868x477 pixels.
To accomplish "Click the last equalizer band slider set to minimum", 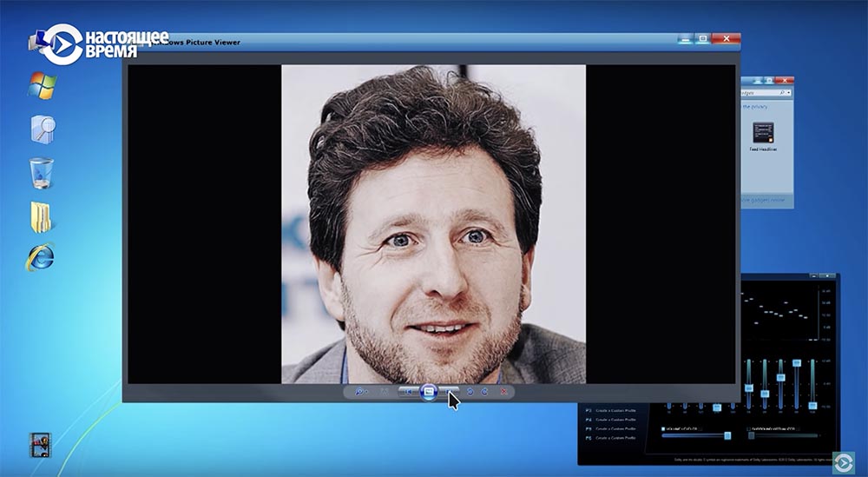I will [812, 406].
